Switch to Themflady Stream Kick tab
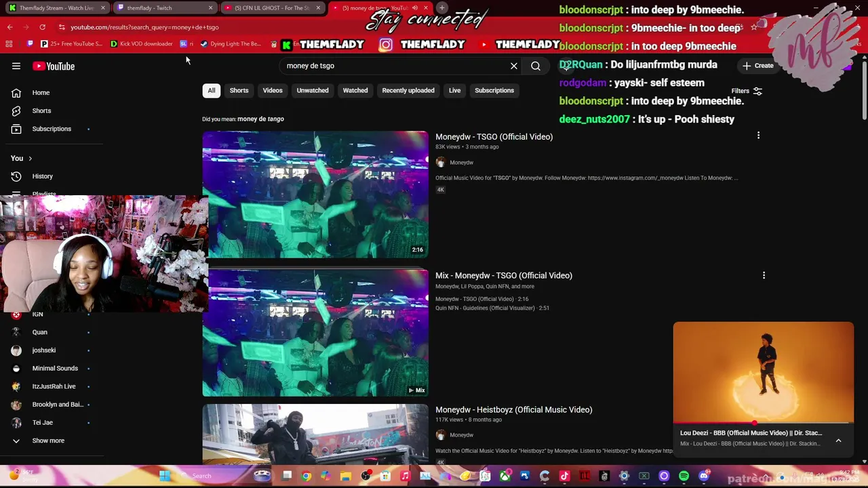This screenshot has height=488, width=868. [57, 8]
